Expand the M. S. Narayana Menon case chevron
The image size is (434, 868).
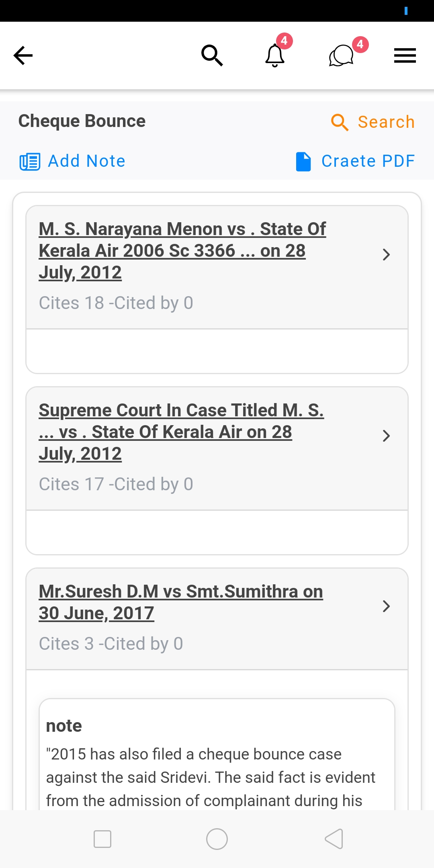click(386, 254)
